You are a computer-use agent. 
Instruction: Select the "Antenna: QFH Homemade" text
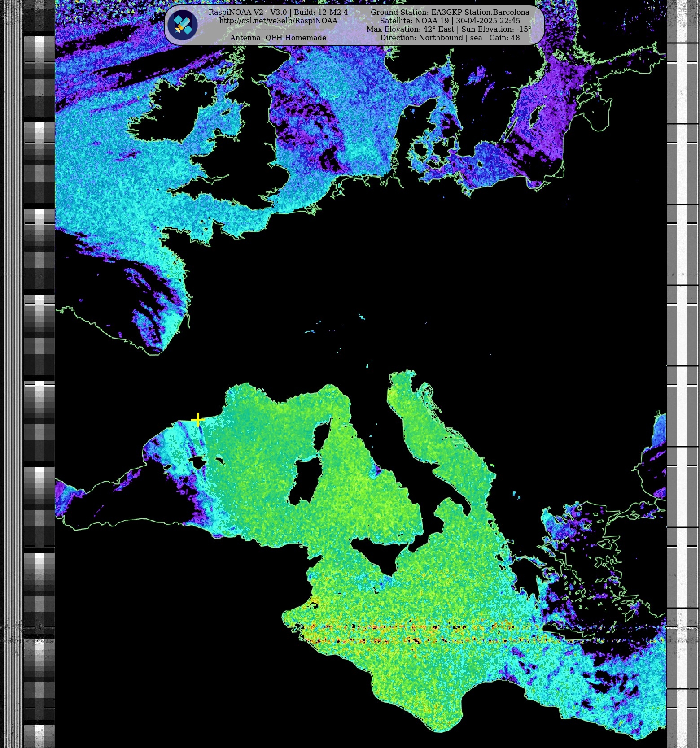(278, 38)
